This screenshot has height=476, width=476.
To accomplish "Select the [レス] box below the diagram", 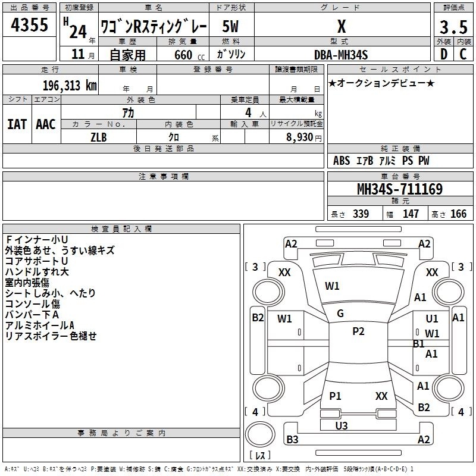I will pos(260,456).
